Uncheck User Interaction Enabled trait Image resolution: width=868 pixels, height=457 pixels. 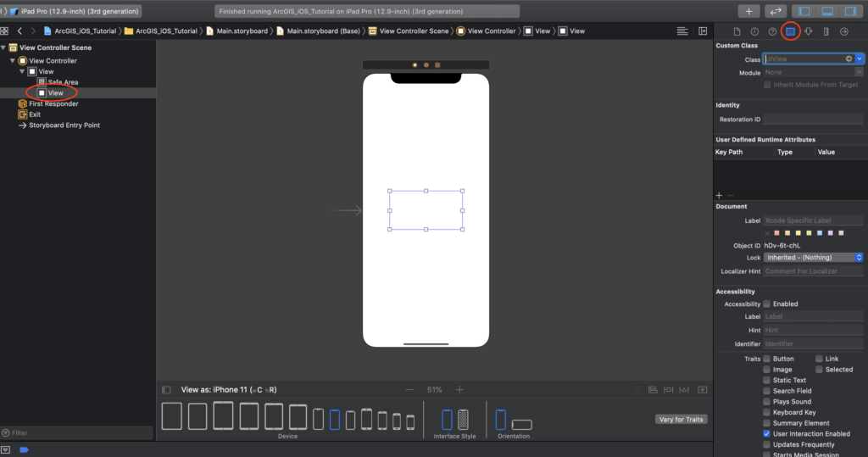tap(767, 433)
